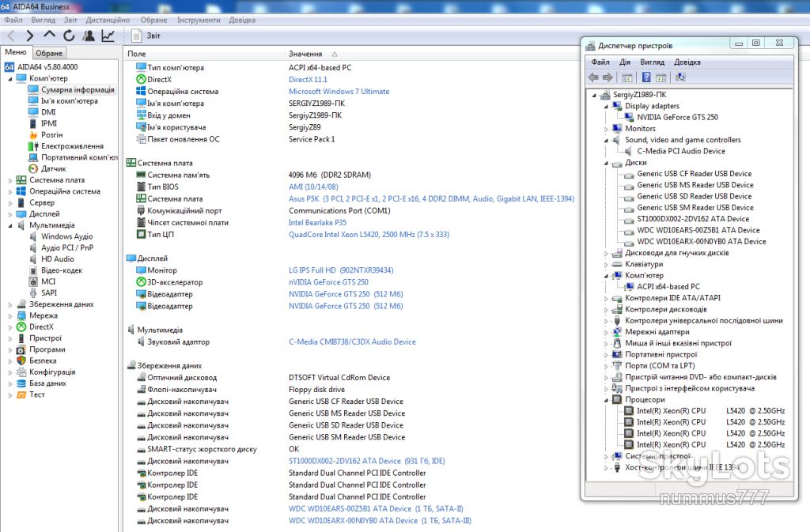The image size is (810, 532).
Task: Select NVIDIA GeForce GTS 250 device
Action: tap(677, 117)
